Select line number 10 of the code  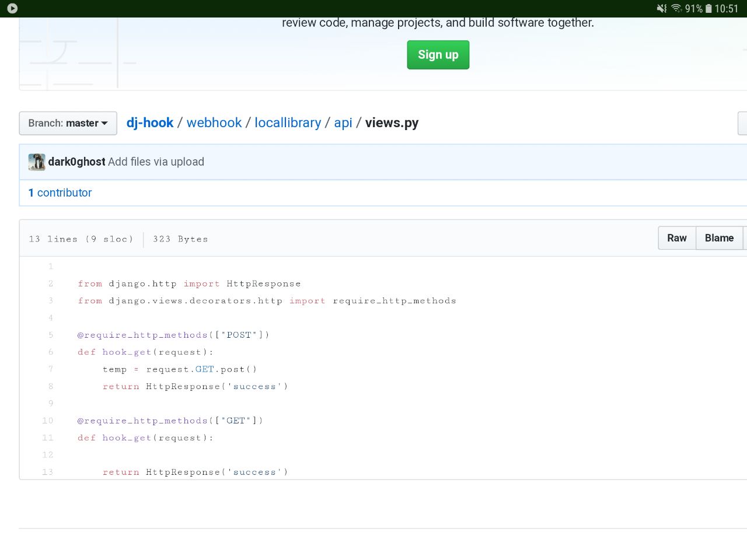click(x=48, y=421)
